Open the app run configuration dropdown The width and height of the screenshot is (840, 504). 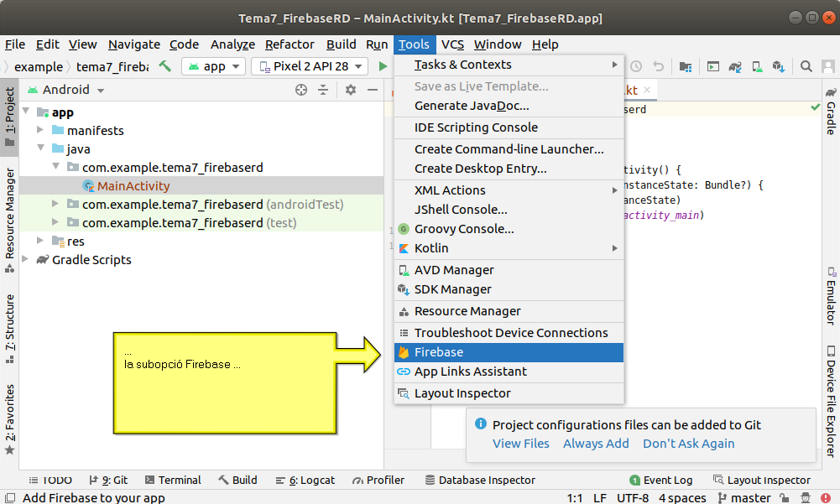(214, 66)
